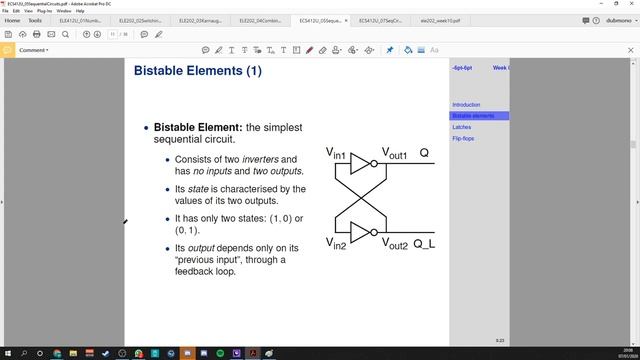This screenshot has width=640, height=360.
Task: Switch to the ele202_week10.pdf tab
Action: coord(440,20)
